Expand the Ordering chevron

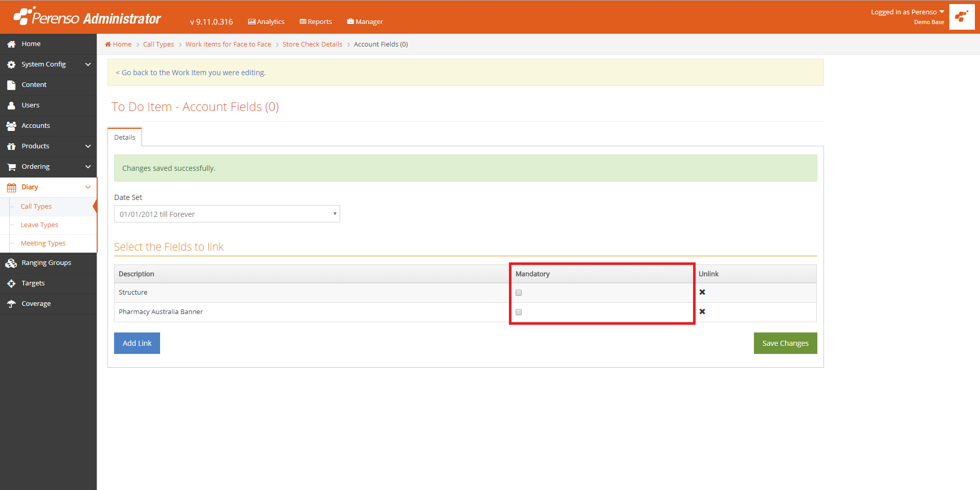88,167
